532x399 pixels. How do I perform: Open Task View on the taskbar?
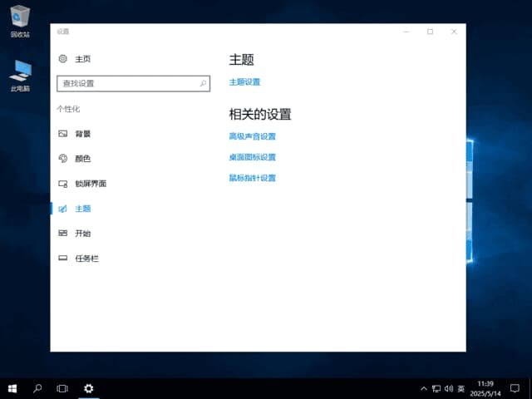click(62, 388)
